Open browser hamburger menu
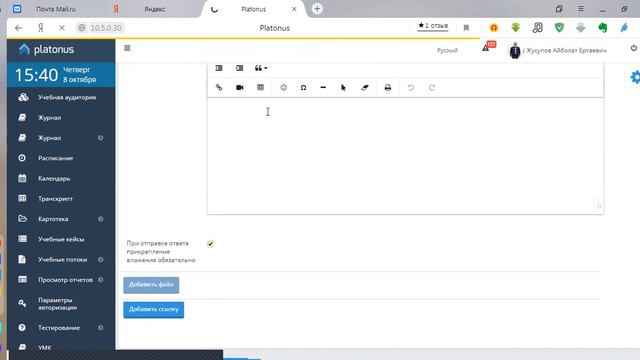The height and width of the screenshot is (360, 640). pos(581,9)
